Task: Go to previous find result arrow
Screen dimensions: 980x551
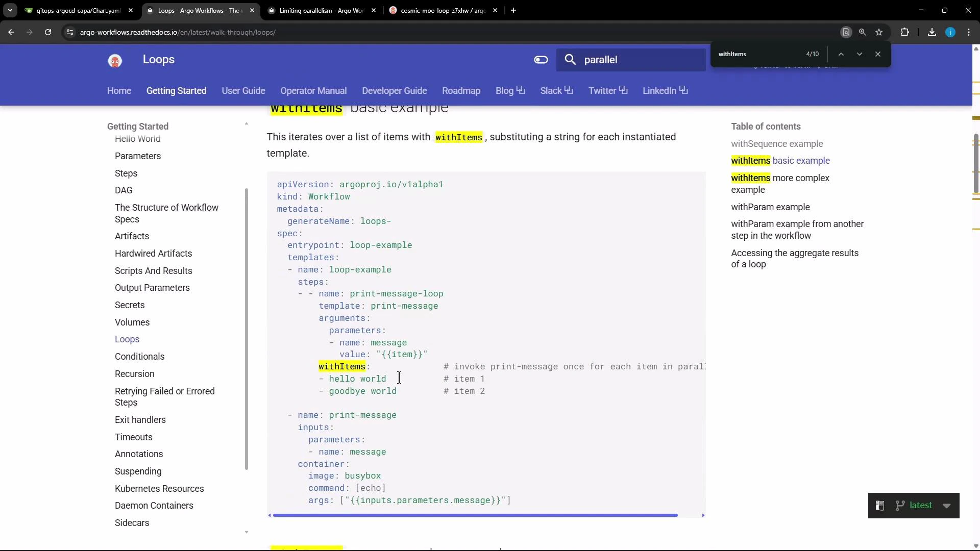Action: click(841, 54)
